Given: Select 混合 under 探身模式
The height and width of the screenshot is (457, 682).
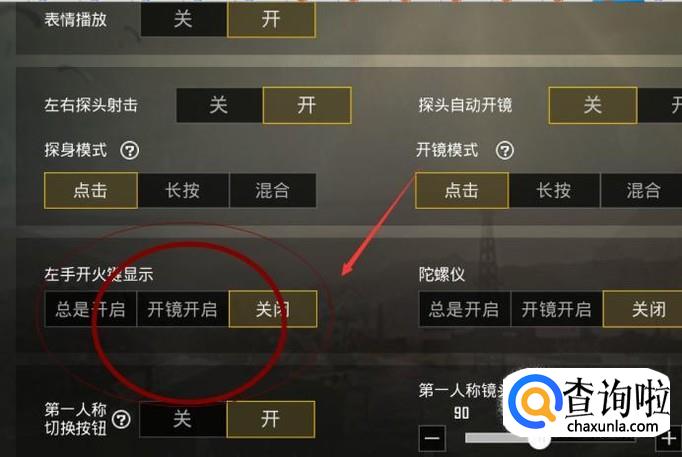Looking at the screenshot, I should click(x=273, y=190).
